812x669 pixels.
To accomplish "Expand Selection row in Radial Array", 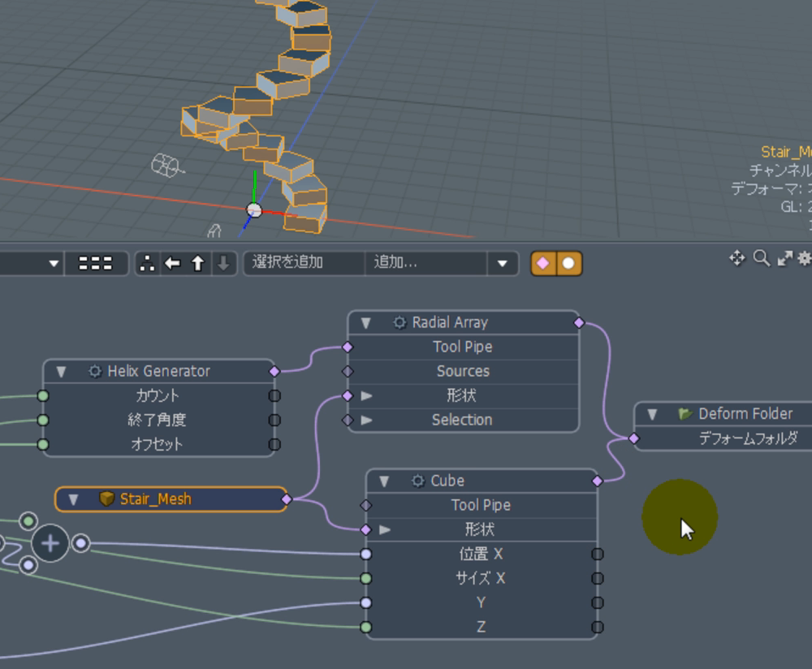I will pyautogui.click(x=367, y=421).
